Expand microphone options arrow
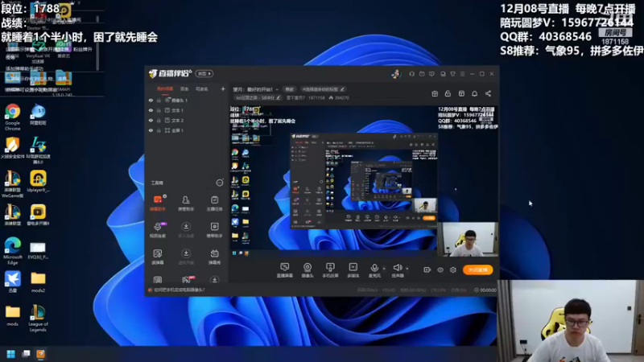 384,269
